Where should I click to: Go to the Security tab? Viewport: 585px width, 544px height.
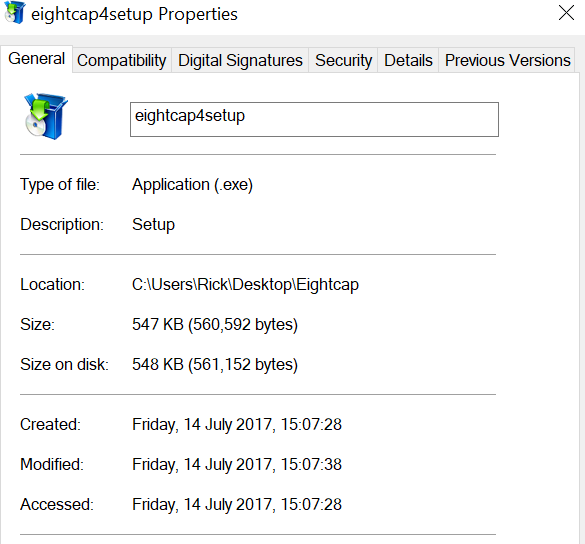point(343,60)
